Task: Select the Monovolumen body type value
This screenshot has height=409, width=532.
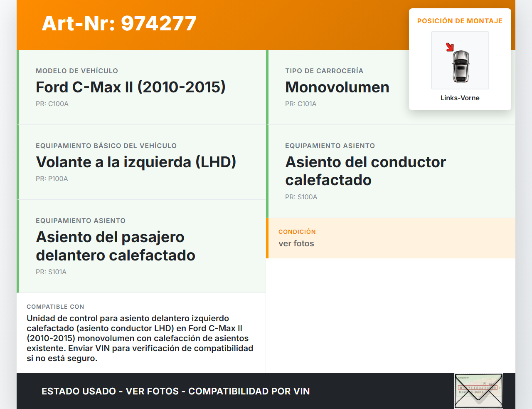Action: coord(337,87)
